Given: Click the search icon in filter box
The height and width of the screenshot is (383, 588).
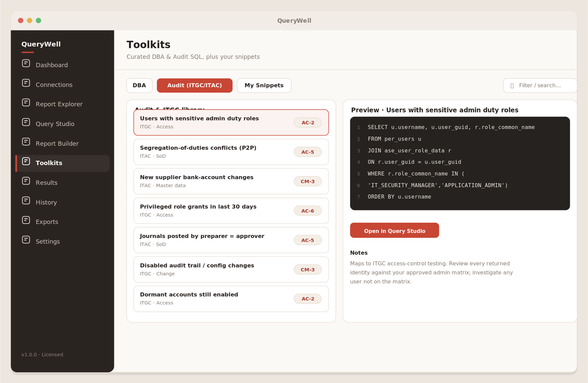Looking at the screenshot, I should pos(512,86).
